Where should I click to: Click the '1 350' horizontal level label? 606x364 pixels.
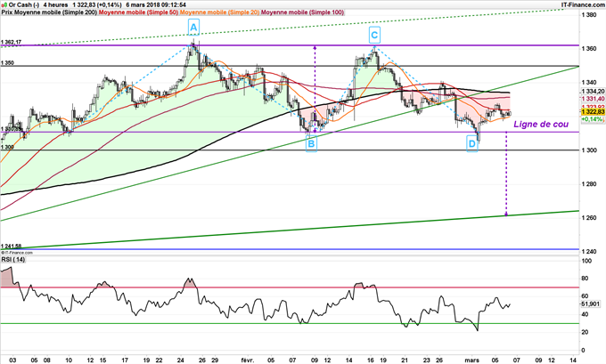pyautogui.click(x=7, y=62)
